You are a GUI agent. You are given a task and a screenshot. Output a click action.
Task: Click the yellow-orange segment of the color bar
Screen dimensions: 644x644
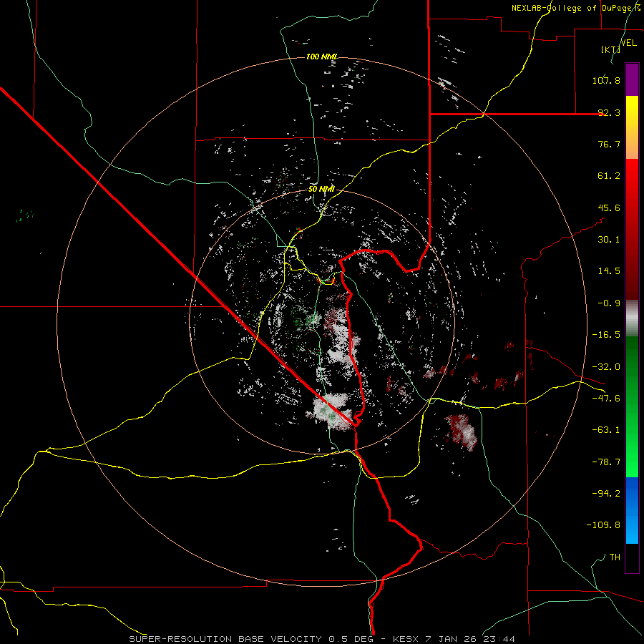[632, 127]
